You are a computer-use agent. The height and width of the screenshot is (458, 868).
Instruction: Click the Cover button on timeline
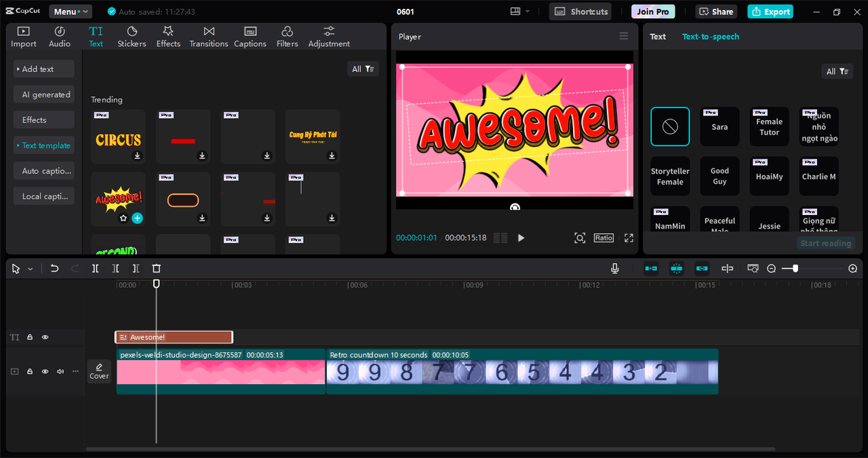tap(99, 371)
